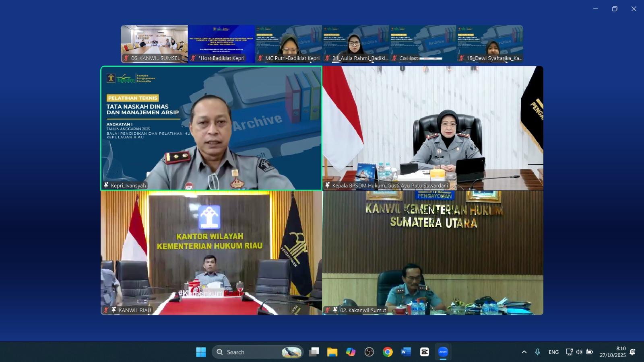Open File Explorer from taskbar

click(x=332, y=352)
